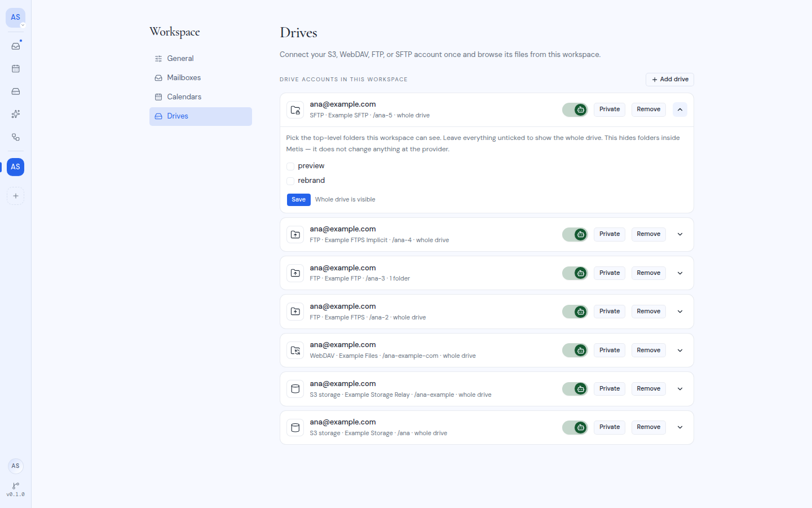Save the visible folder selection
Image resolution: width=812 pixels, height=508 pixels.
[299, 200]
